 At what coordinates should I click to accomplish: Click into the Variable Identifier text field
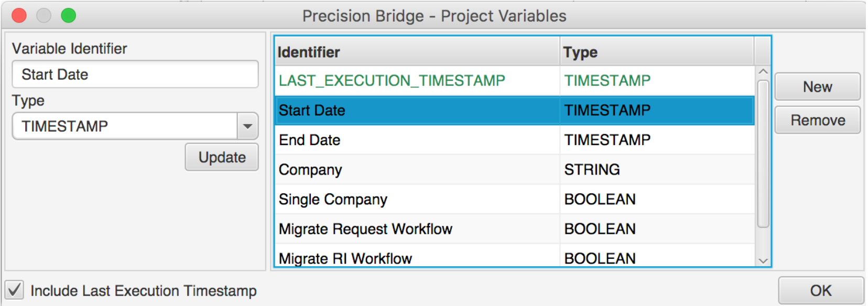[135, 74]
